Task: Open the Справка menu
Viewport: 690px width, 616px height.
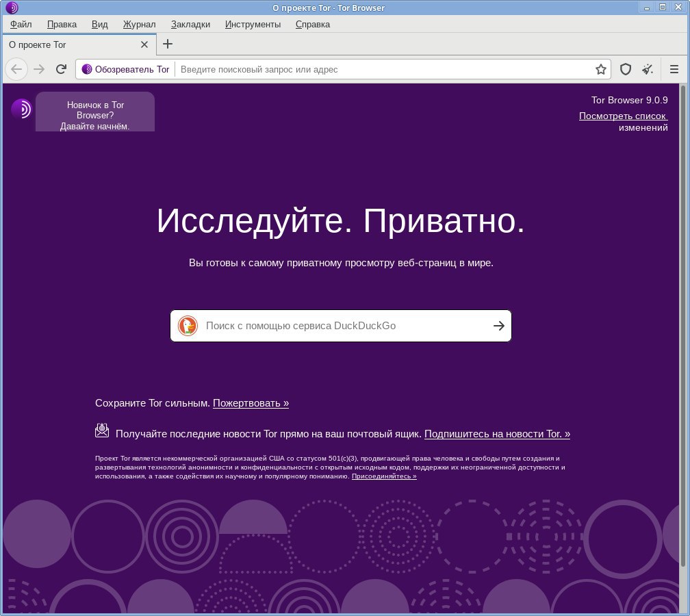Action: [x=312, y=24]
